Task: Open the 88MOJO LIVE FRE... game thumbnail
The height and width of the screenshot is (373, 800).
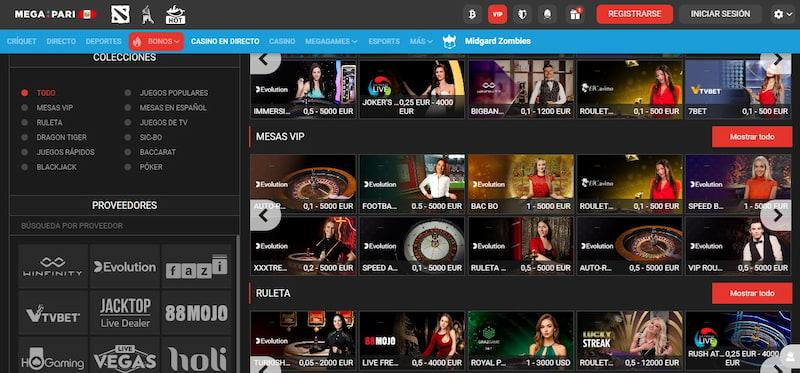Action: coord(412,341)
